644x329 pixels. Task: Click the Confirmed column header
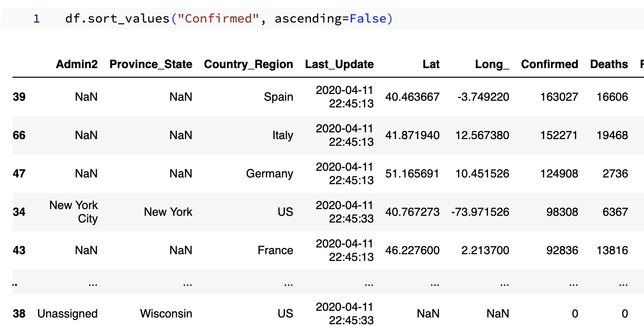tap(550, 64)
